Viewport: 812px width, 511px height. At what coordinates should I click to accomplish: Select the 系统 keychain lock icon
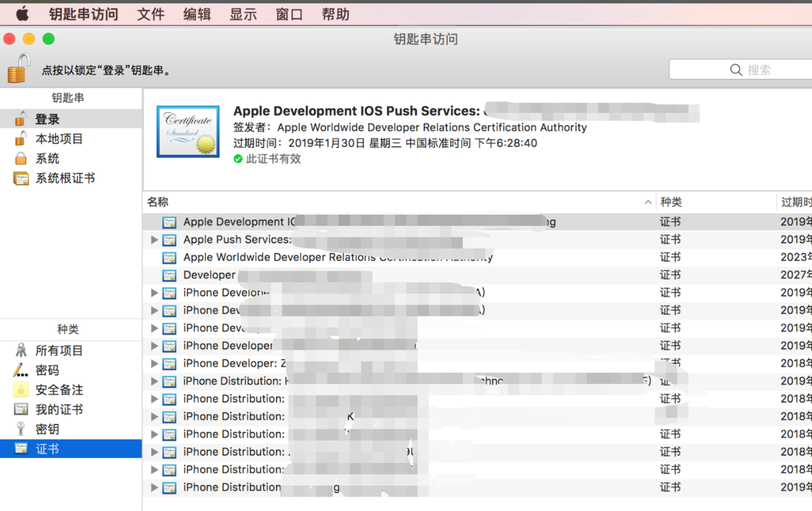click(x=21, y=159)
